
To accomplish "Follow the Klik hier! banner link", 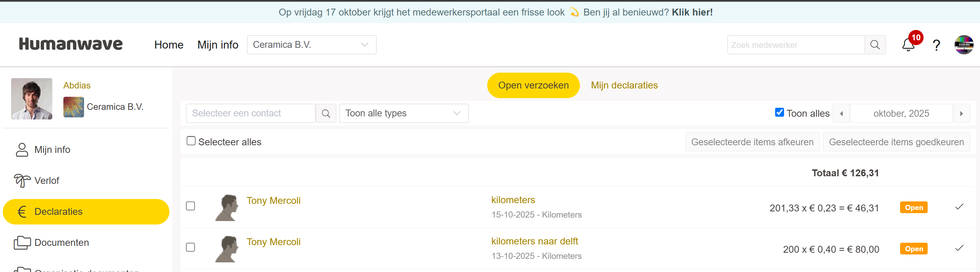I will click(692, 12).
